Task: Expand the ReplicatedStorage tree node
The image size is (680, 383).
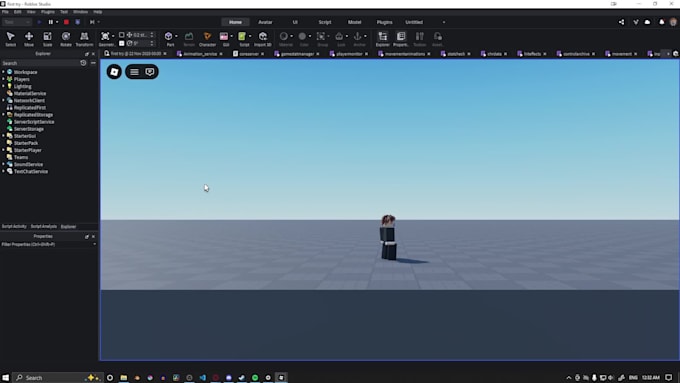Action: pyautogui.click(x=3, y=115)
